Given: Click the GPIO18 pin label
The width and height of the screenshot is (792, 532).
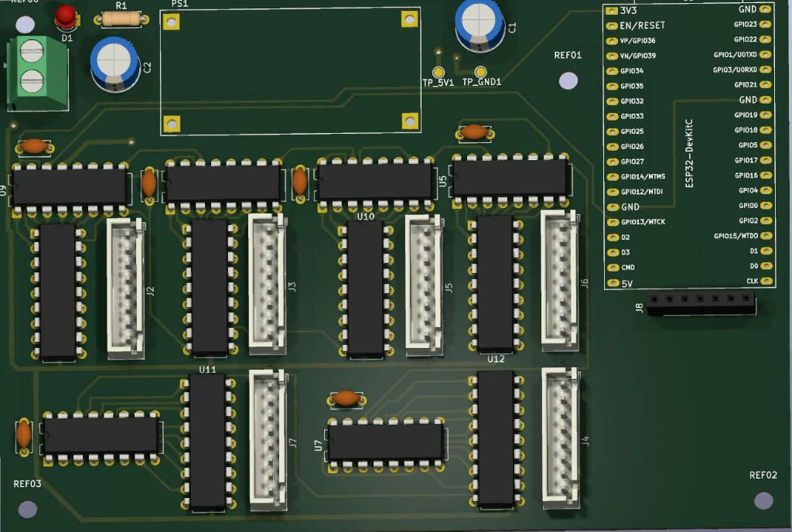Looking at the screenshot, I should (746, 130).
